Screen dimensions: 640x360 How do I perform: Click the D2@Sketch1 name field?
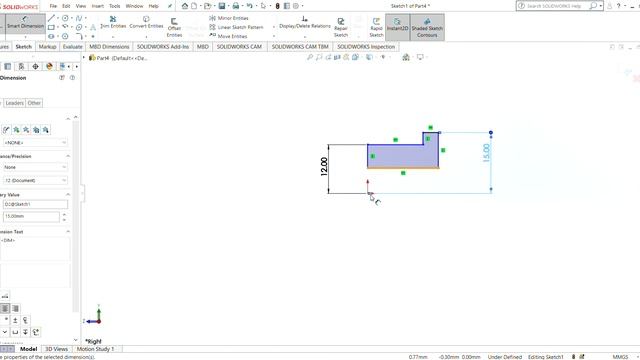coord(35,204)
